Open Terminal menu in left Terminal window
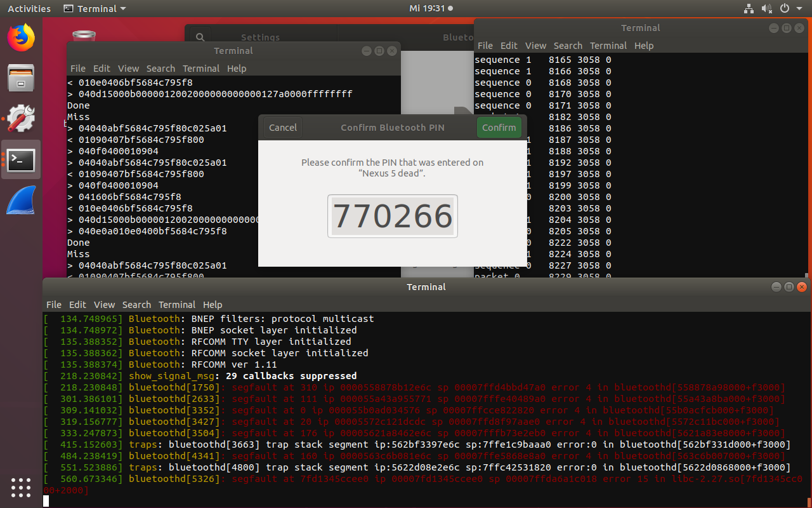This screenshot has width=812, height=508. [x=201, y=69]
